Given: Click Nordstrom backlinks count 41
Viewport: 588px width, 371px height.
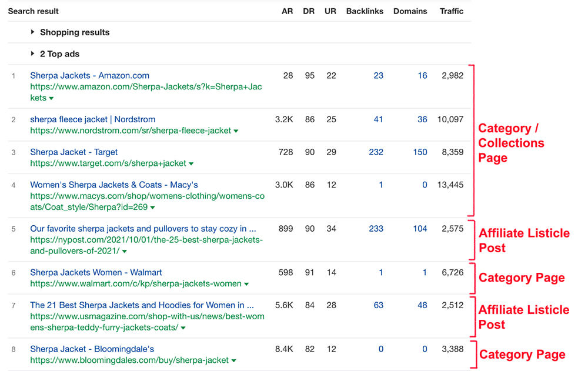Looking at the screenshot, I should pos(378,119).
